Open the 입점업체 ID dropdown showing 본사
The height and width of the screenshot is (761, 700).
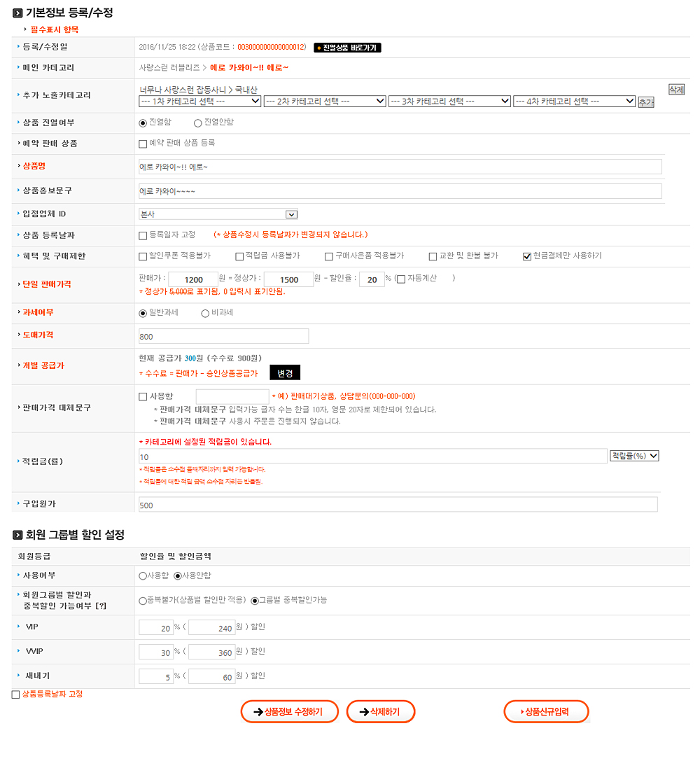tap(218, 214)
